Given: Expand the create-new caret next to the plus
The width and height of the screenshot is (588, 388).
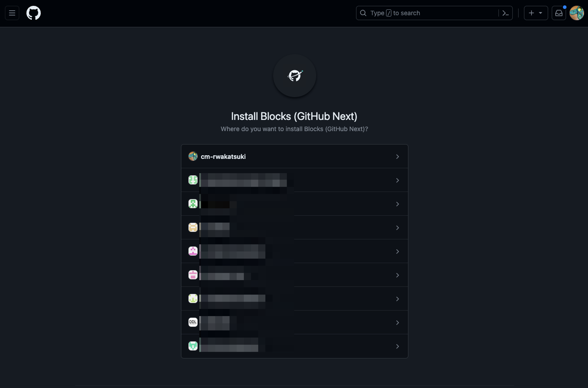Looking at the screenshot, I should coord(540,13).
